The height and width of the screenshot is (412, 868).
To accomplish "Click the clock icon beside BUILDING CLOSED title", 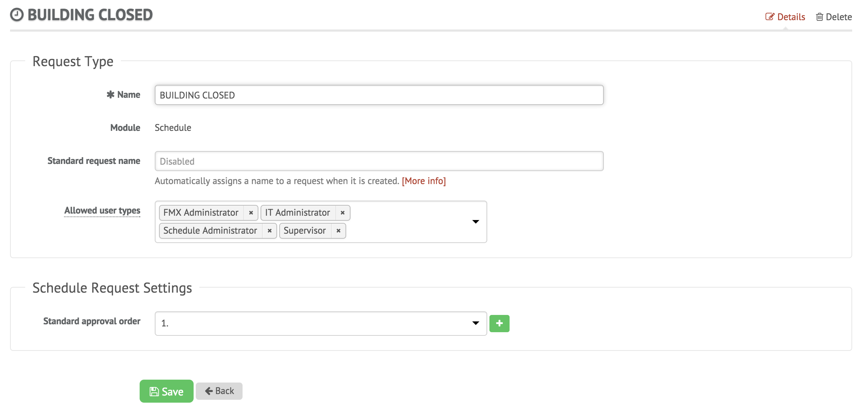I will point(17,15).
